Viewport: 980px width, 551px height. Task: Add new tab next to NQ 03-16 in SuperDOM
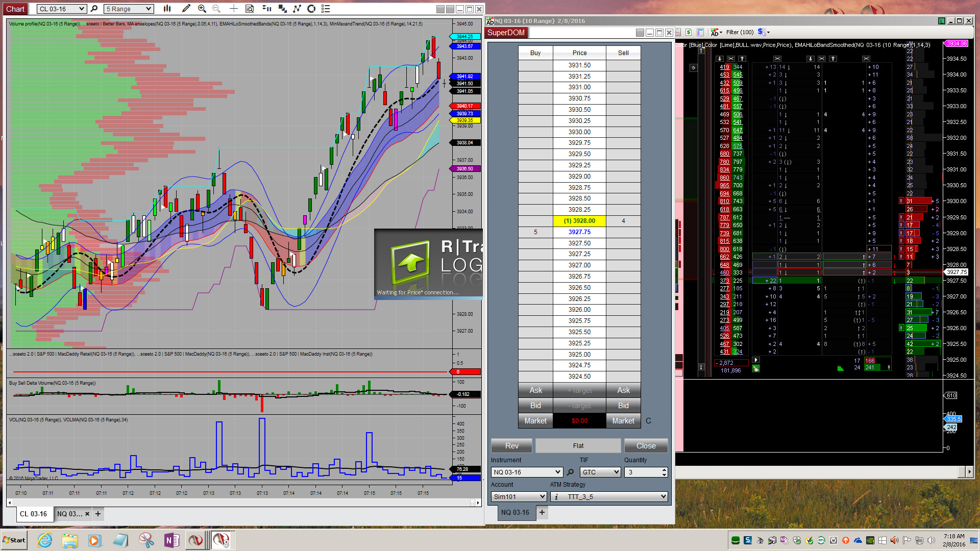point(542,512)
